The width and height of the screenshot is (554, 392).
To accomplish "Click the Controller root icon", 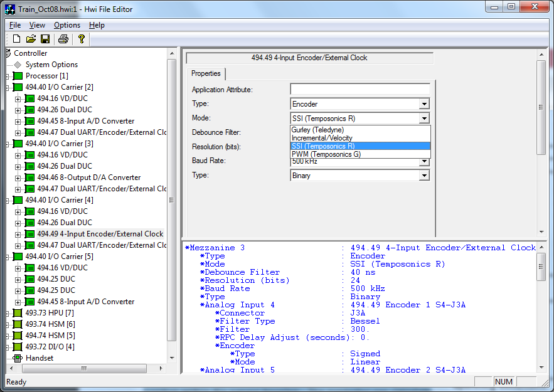I will click(x=9, y=53).
